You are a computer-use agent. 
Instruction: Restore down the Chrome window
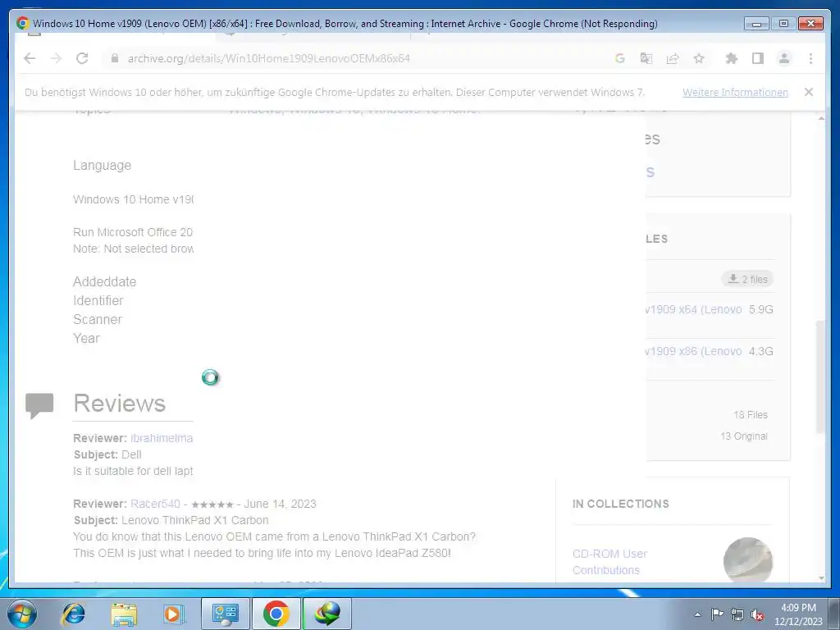[x=783, y=24]
